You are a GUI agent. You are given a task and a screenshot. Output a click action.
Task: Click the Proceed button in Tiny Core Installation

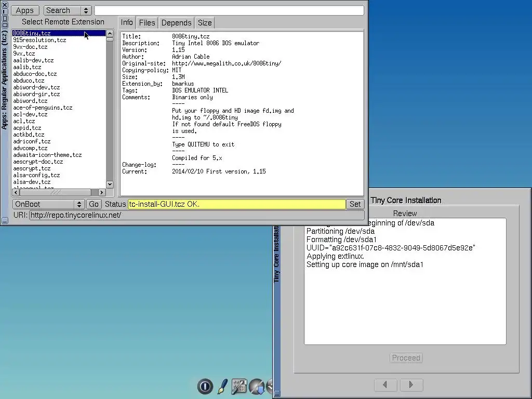point(406,358)
